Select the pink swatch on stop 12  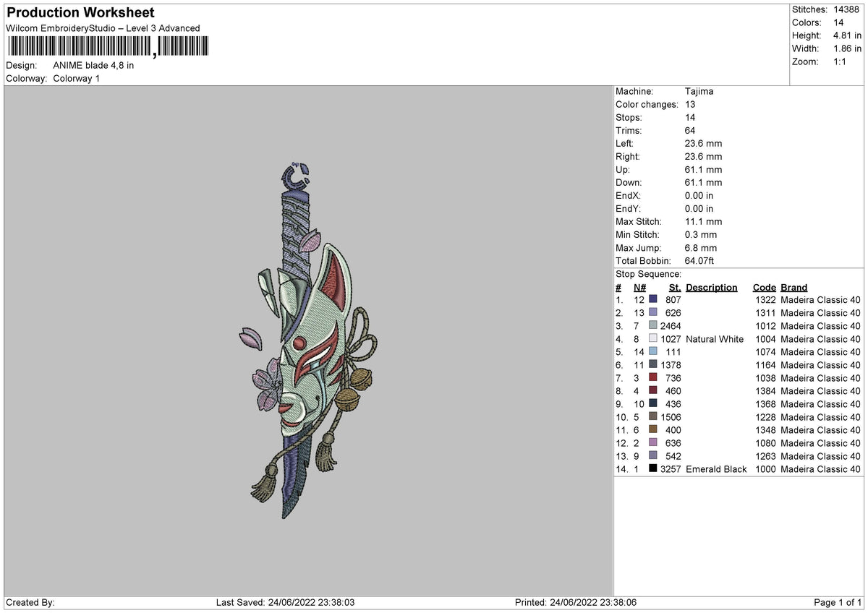(x=650, y=443)
